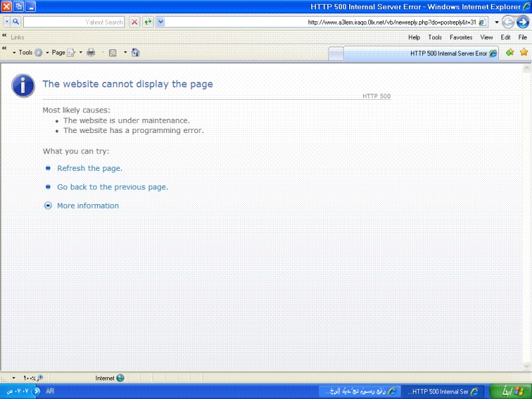Click the RSS feeds icon
Viewport: 532px width, 399px height.
pyautogui.click(x=113, y=53)
